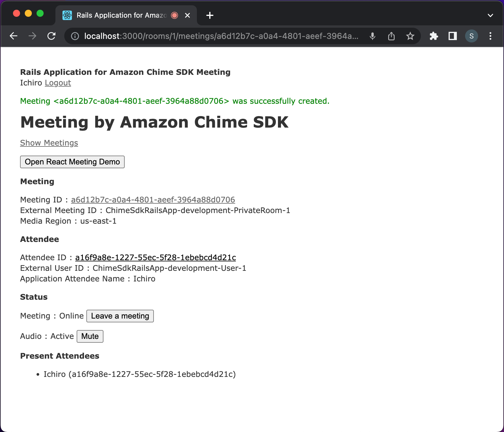Open a new tab with the plus button

pyautogui.click(x=210, y=15)
